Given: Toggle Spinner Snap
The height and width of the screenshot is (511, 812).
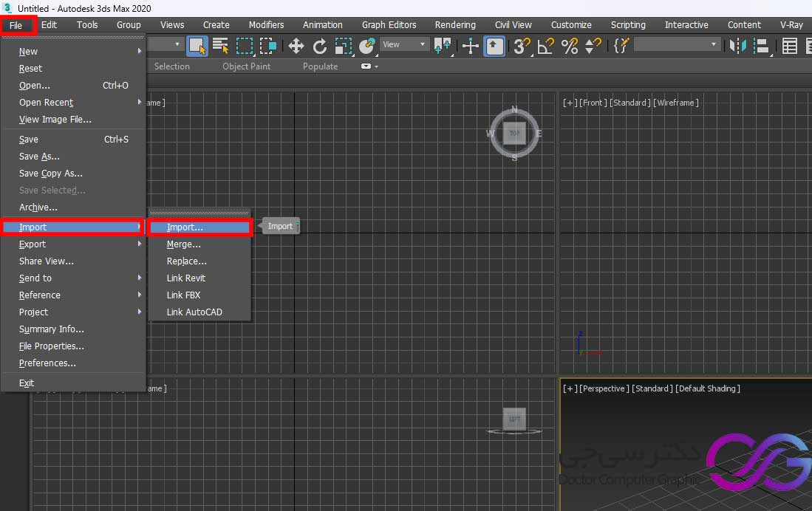Looking at the screenshot, I should [593, 46].
